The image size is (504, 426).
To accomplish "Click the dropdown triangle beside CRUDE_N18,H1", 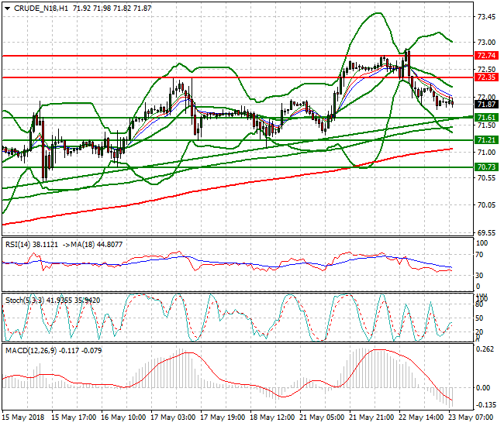I will point(7,9).
